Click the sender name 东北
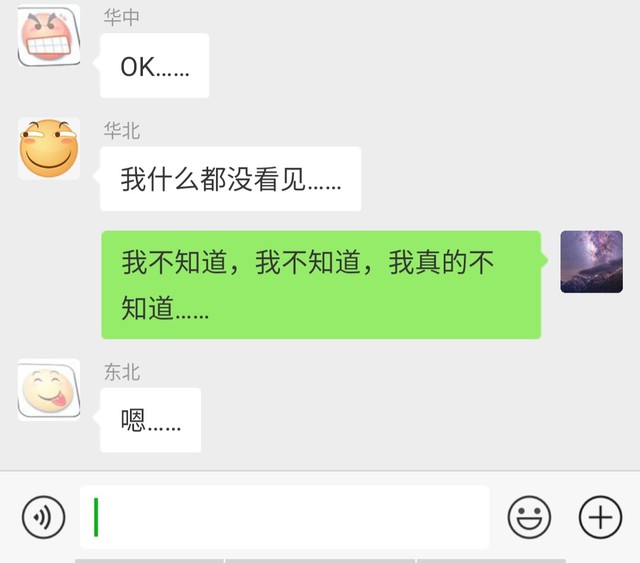The height and width of the screenshot is (563, 640). point(122,372)
